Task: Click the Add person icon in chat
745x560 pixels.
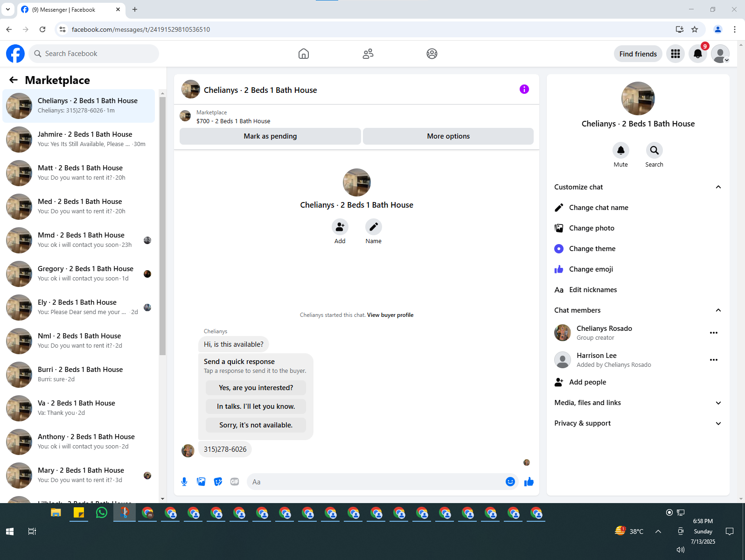Action: coord(340,227)
